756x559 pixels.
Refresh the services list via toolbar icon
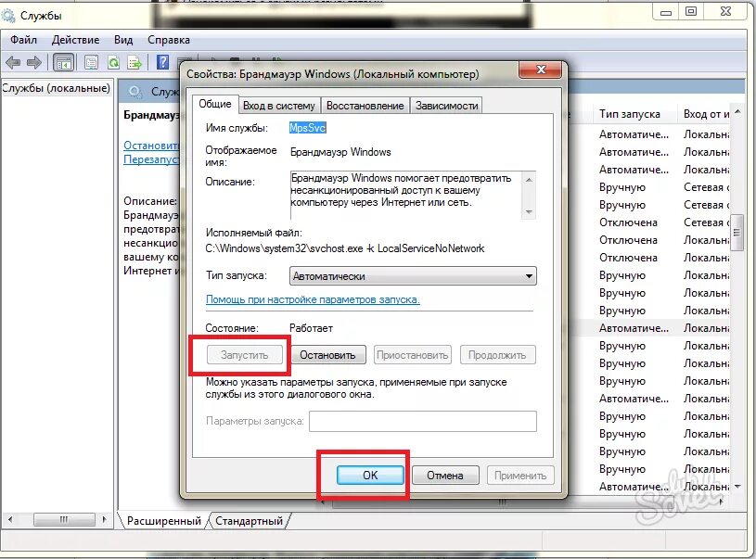click(113, 62)
